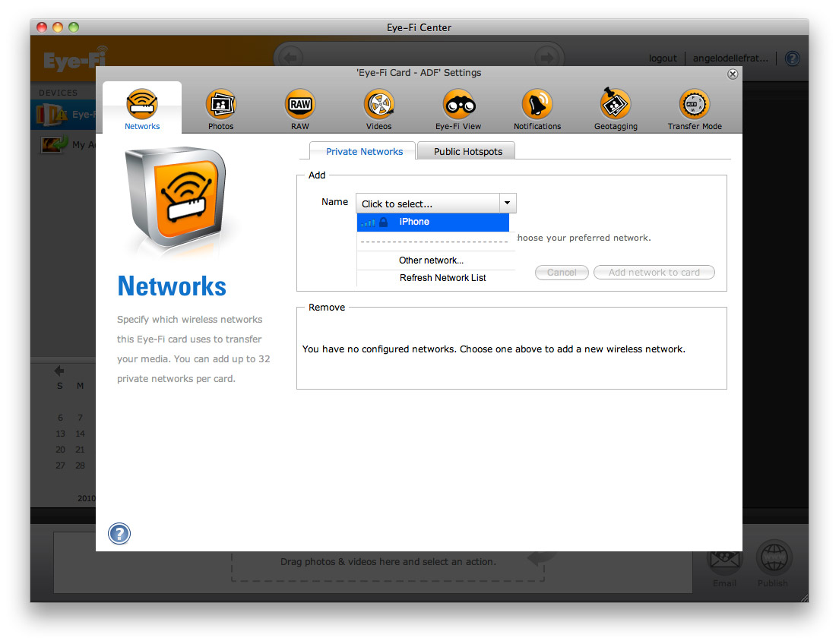
Task: Select day 6 in the calendar
Action: click(60, 418)
